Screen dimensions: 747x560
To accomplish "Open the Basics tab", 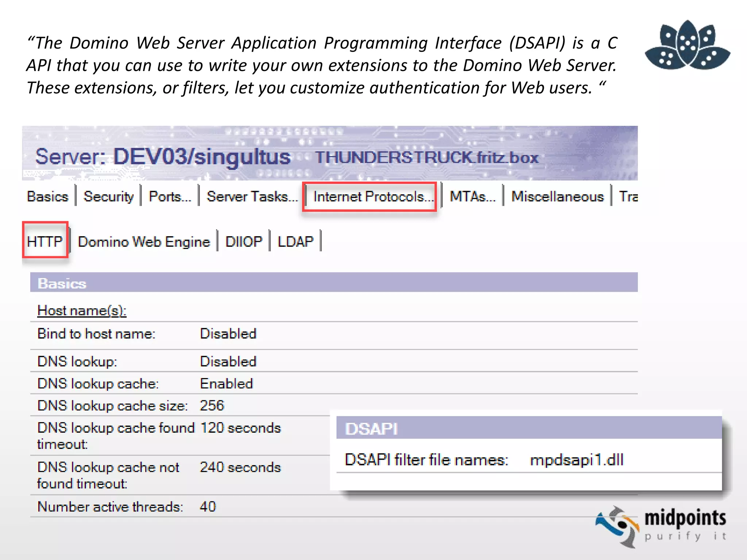I will point(47,197).
